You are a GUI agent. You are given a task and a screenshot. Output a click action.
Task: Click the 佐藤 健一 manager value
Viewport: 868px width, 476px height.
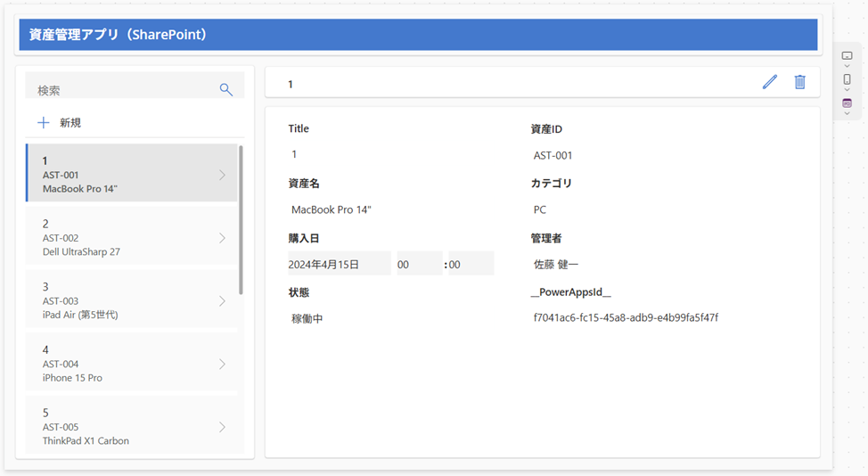(556, 265)
